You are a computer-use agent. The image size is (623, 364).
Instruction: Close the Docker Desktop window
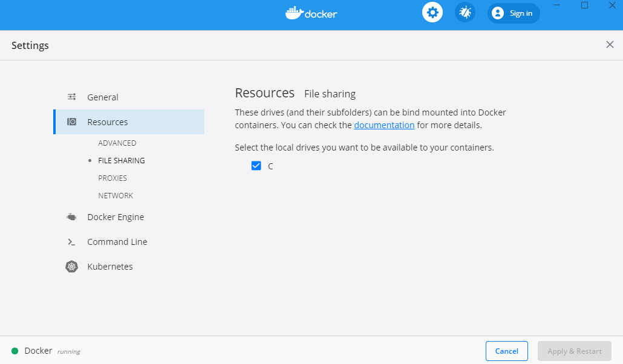612,5
